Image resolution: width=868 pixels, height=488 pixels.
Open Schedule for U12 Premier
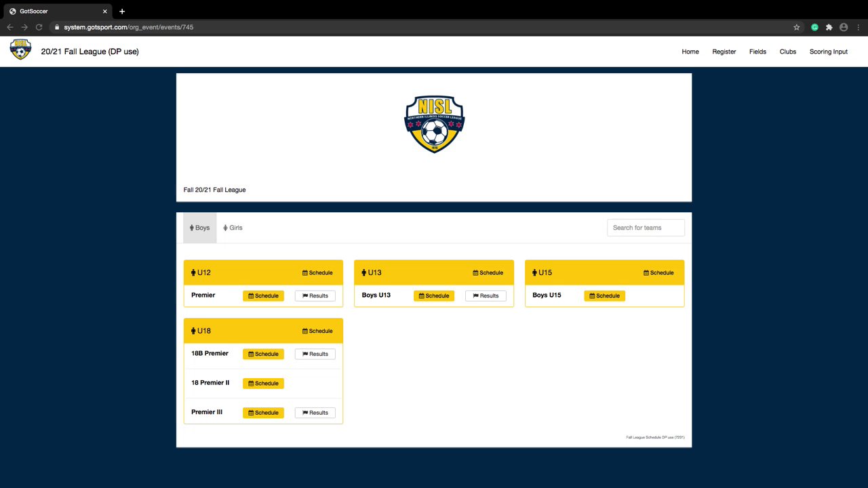(x=263, y=296)
